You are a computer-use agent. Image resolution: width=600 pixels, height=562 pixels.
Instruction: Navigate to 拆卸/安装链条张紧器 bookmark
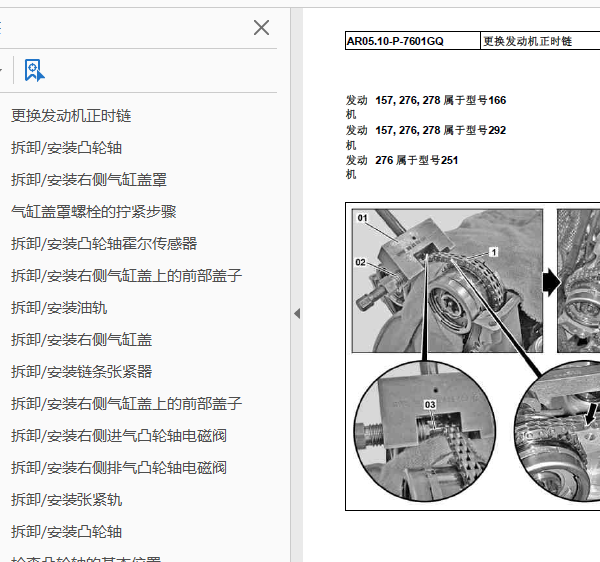(81, 372)
